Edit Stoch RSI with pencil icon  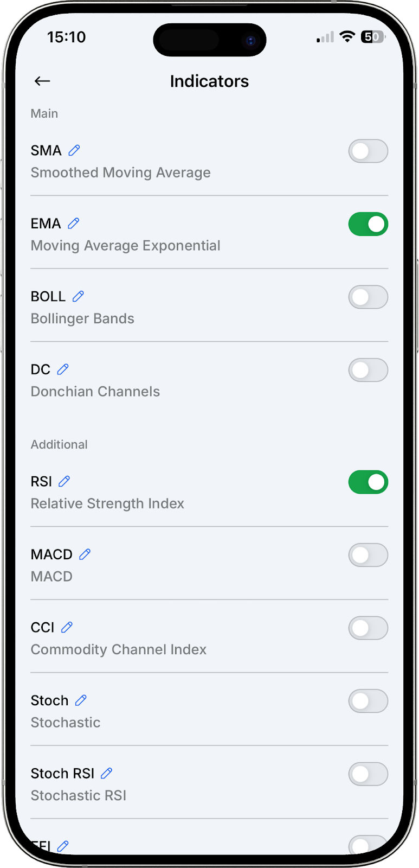pos(107,773)
